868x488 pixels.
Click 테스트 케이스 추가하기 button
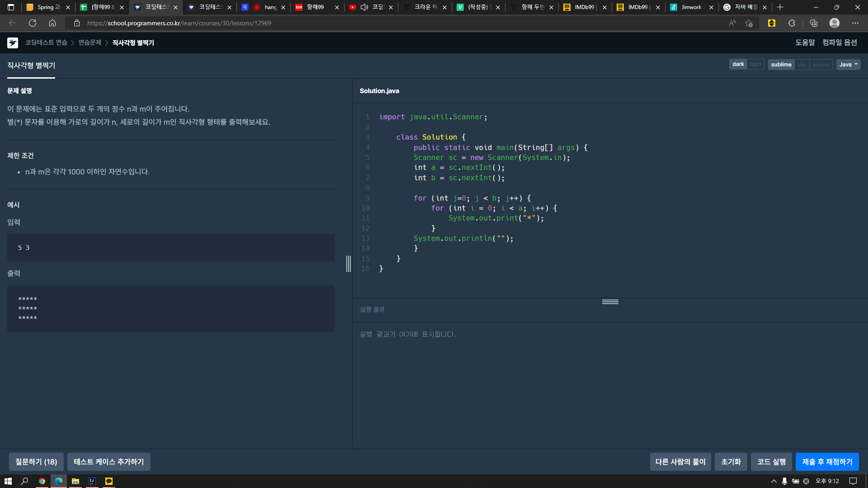coord(109,462)
